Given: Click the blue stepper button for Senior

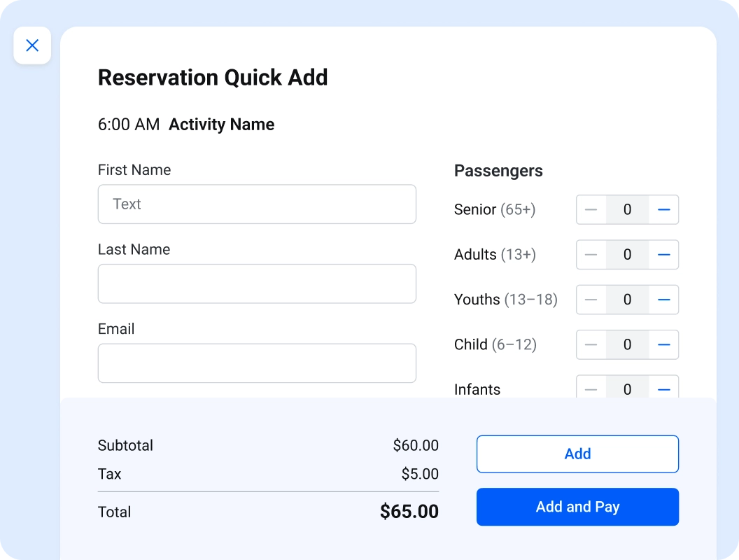Looking at the screenshot, I should click(x=663, y=209).
